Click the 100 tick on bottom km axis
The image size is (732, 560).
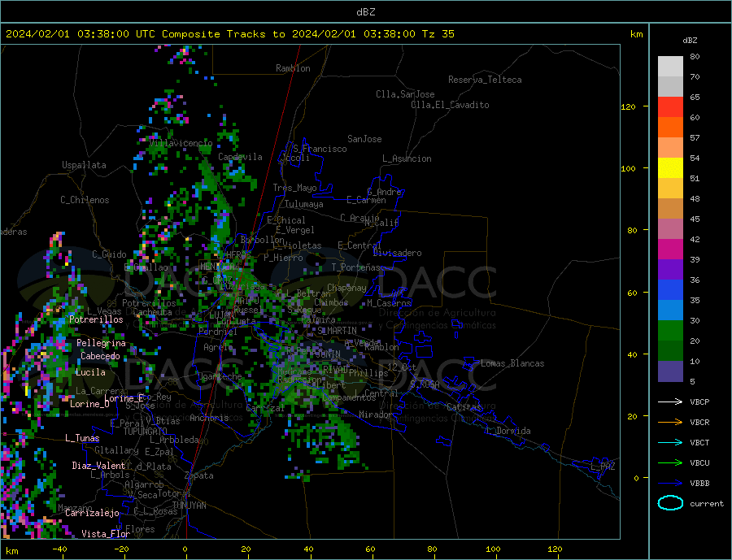(x=493, y=549)
